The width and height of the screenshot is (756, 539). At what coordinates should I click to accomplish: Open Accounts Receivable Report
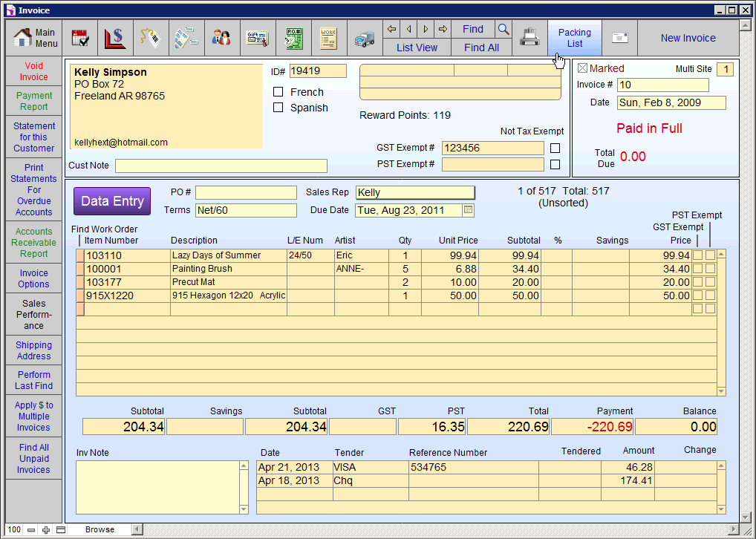(x=33, y=243)
